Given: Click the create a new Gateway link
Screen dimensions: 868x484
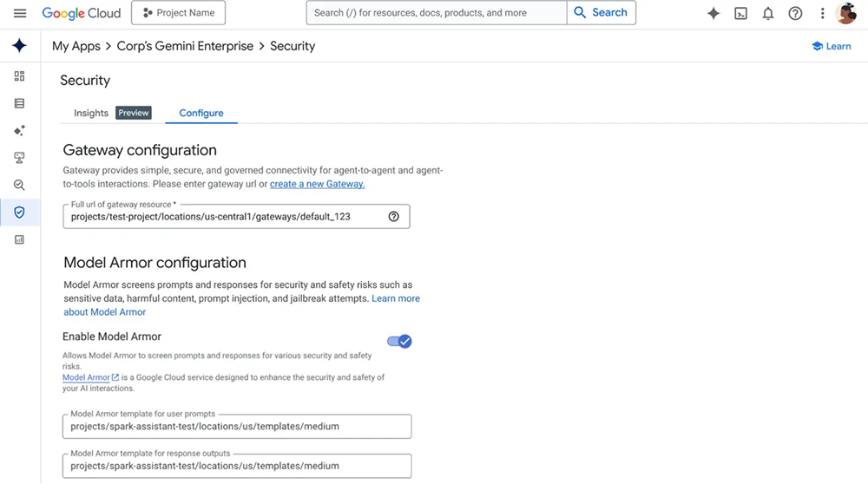Looking at the screenshot, I should coord(317,184).
